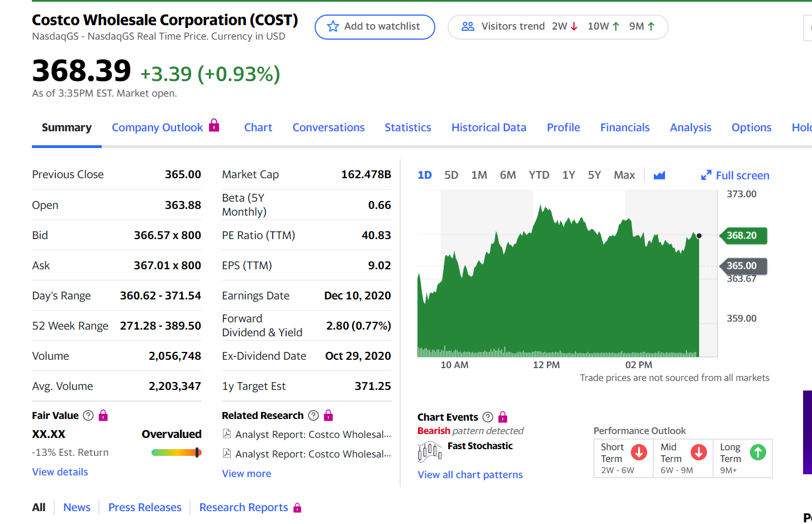
Task: Open second Analyst Report: Costco Wholesal link
Action: click(x=314, y=454)
